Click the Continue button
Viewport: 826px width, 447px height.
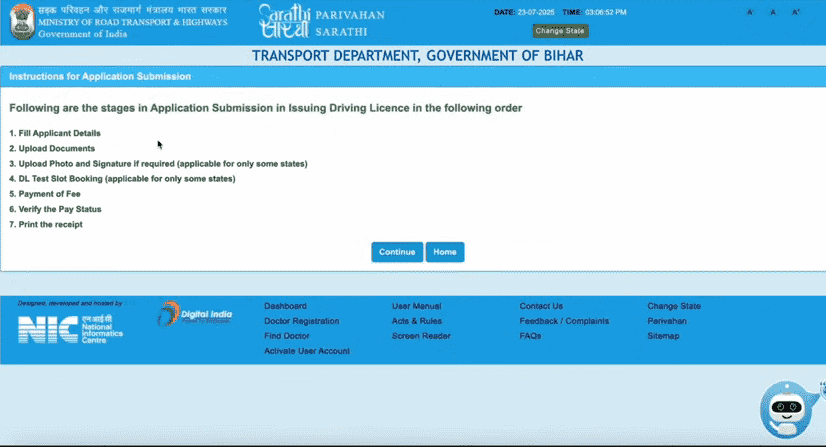(x=397, y=252)
